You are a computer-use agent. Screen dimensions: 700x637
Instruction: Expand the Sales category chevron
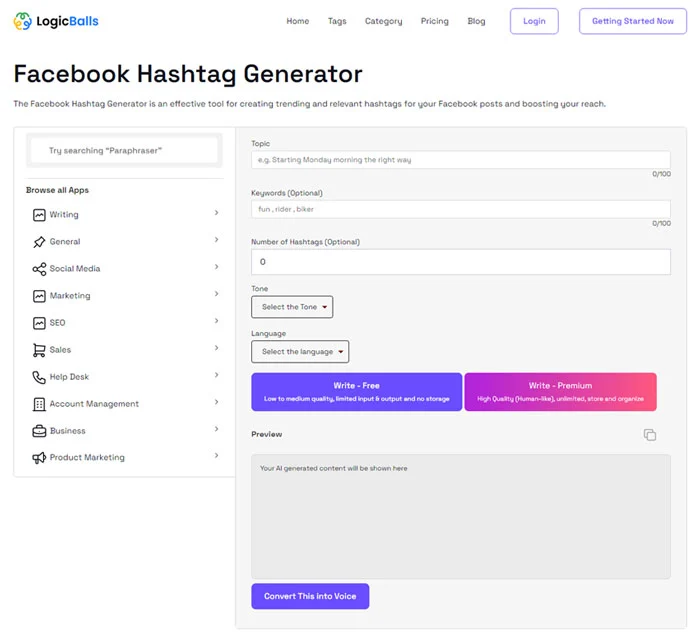(217, 348)
